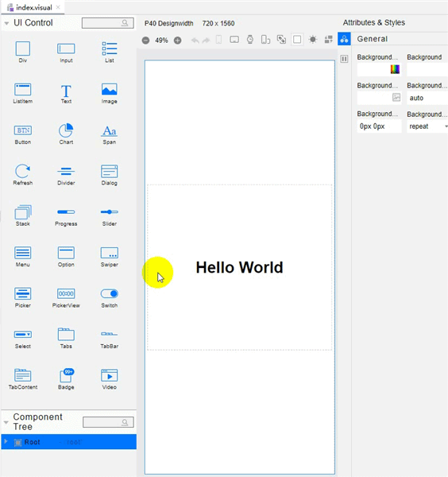This screenshot has width=448, height=477.
Task: Click the zoom in plus icon
Action: click(x=177, y=41)
